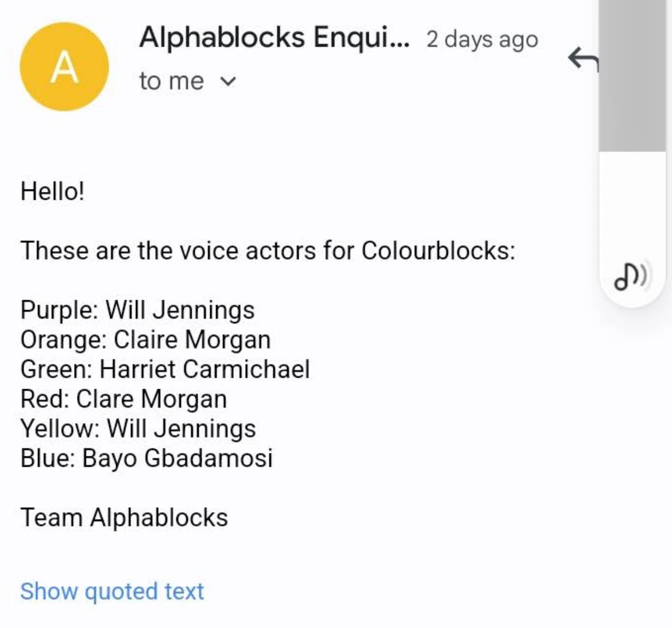Screen dimensions: 672x628
Task: Click the 'Team Alphablocks' signature line
Action: tap(124, 517)
